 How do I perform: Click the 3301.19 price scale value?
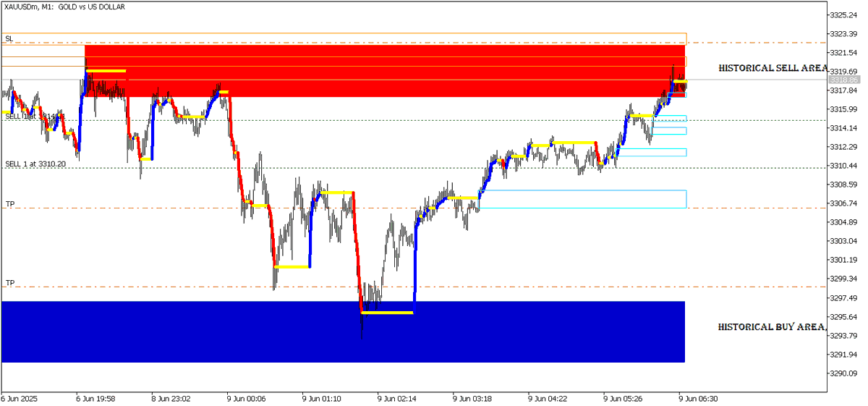click(843, 260)
